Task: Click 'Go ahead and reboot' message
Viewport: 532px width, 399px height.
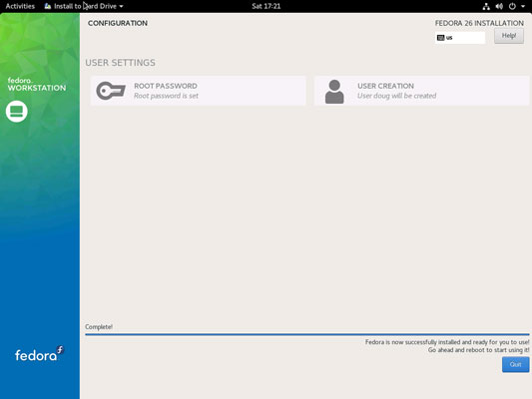Action: [x=478, y=350]
